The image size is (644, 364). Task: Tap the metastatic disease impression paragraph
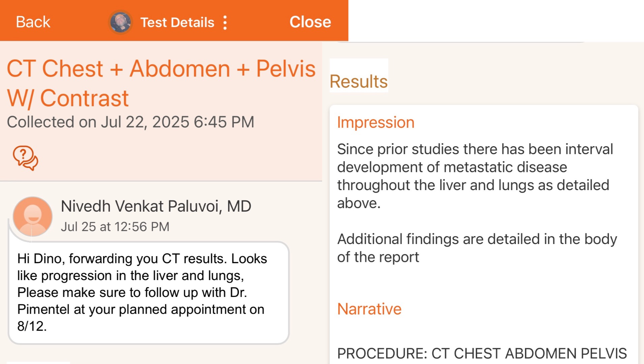(475, 176)
